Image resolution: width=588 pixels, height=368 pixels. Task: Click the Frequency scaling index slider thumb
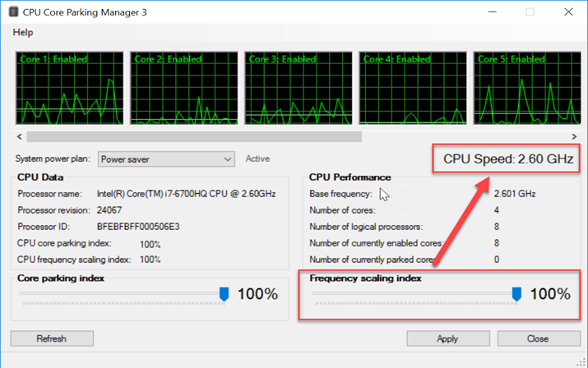pos(516,294)
